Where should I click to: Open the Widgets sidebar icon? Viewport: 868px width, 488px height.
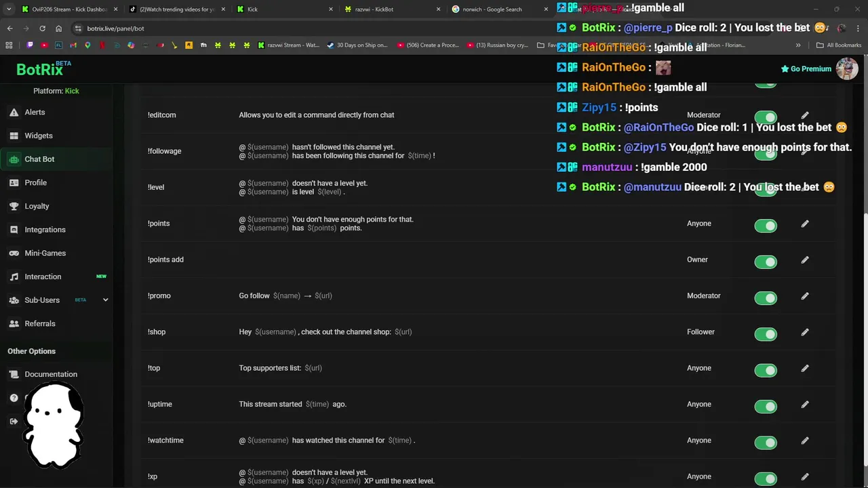tap(14, 136)
